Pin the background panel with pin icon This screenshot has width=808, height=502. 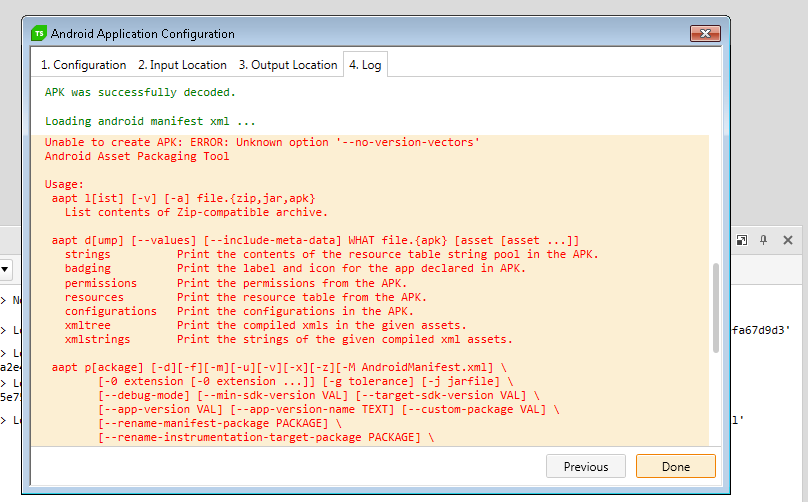pyautogui.click(x=764, y=240)
